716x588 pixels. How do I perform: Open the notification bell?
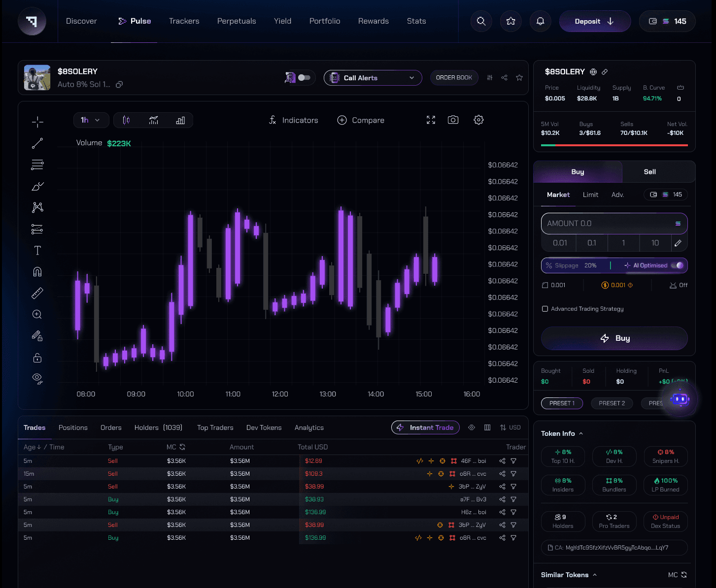tap(540, 21)
